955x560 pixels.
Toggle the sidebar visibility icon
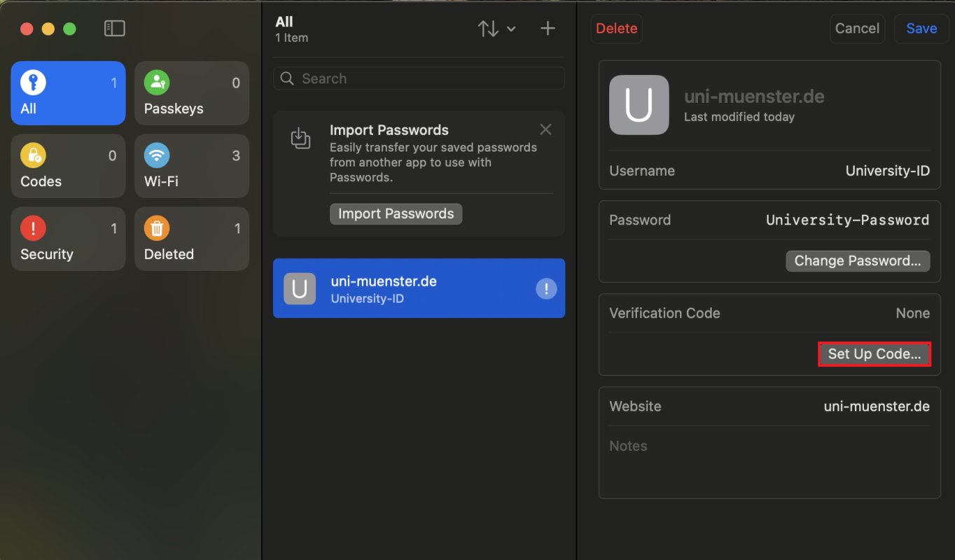pos(114,28)
